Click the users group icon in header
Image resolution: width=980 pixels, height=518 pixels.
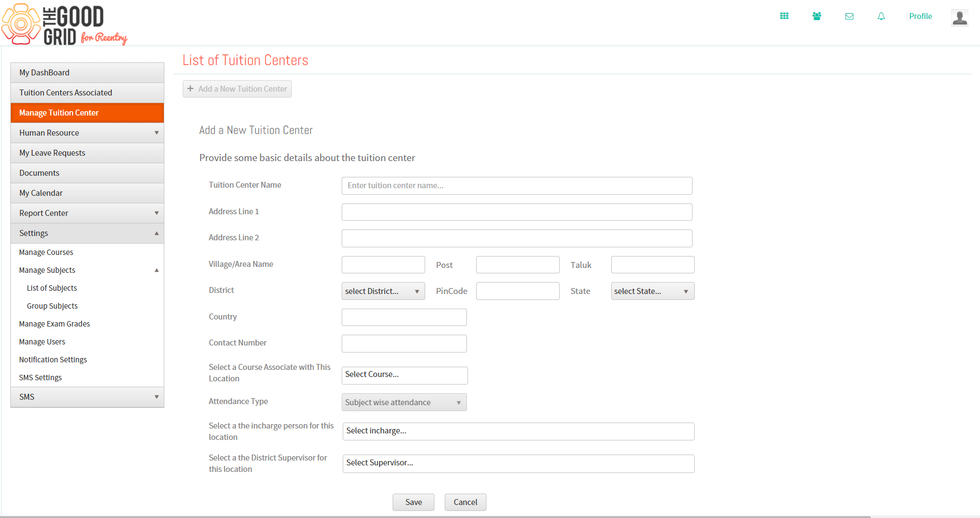[x=817, y=16]
